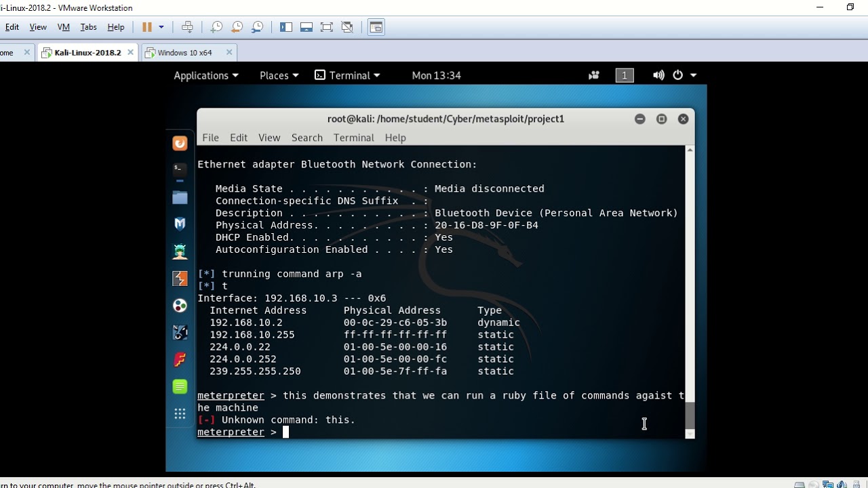Open the clock showing Mon 13:34
Screen dimensions: 868x488
click(x=437, y=75)
